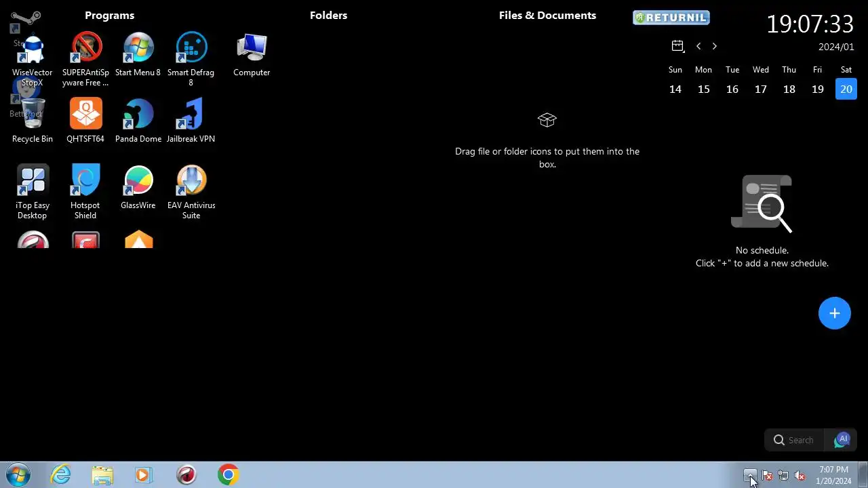
Task: Show hidden tray icons
Action: click(x=750, y=476)
